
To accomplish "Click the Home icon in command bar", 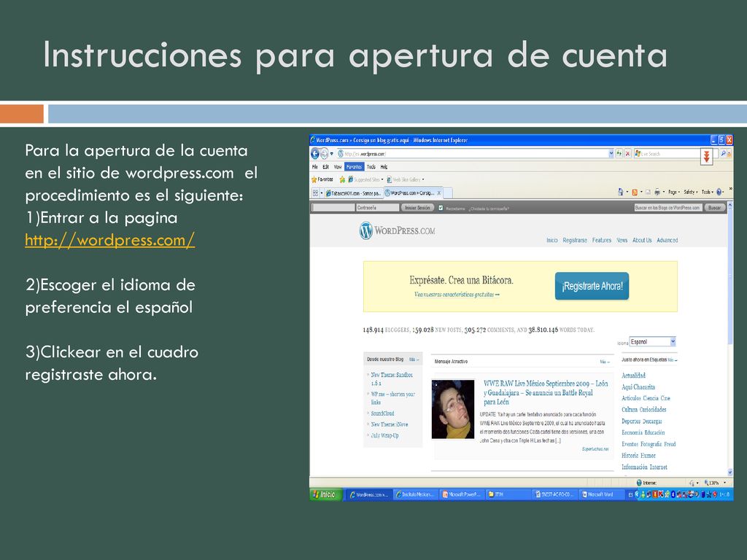I will (x=620, y=192).
